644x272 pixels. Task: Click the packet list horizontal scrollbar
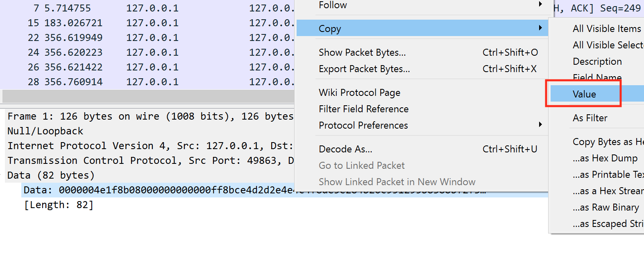148,96
